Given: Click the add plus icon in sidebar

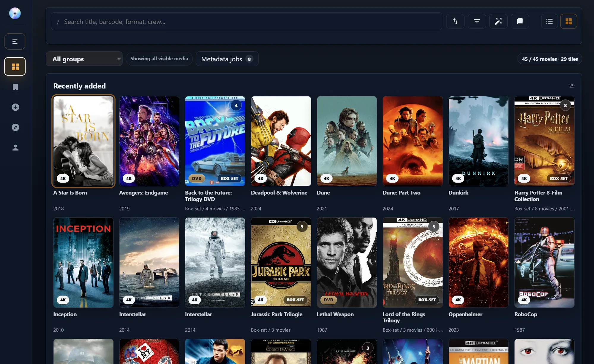Looking at the screenshot, I should [x=15, y=107].
